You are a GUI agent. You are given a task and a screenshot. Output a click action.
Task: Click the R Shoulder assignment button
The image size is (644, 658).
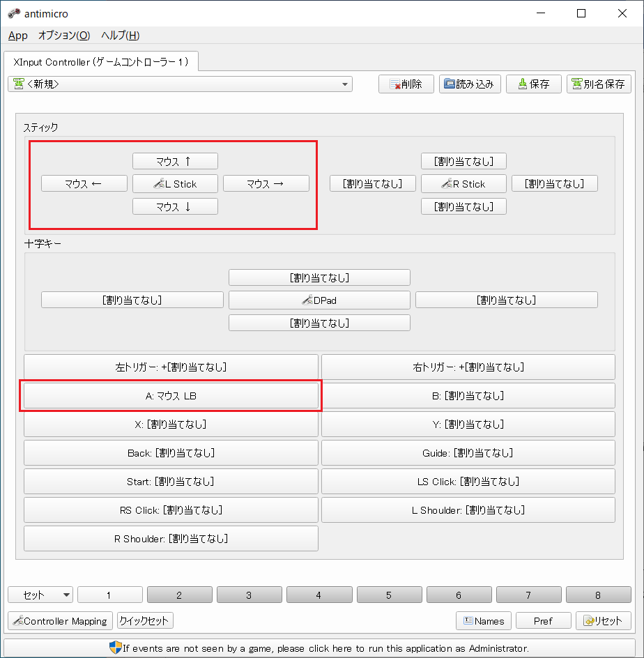171,538
